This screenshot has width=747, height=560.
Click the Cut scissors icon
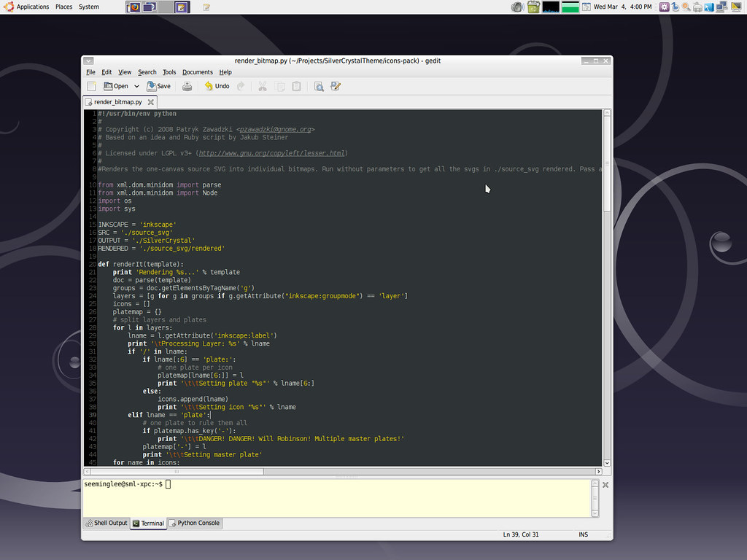click(263, 86)
